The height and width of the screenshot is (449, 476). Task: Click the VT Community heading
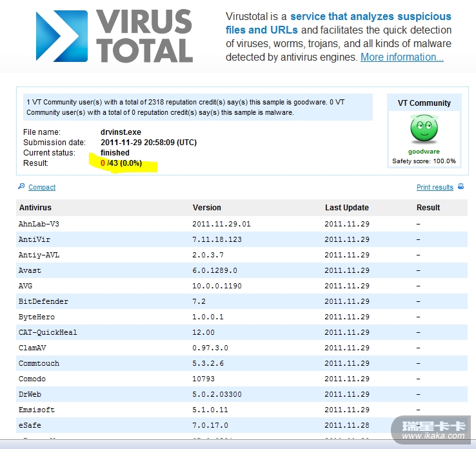(x=424, y=103)
